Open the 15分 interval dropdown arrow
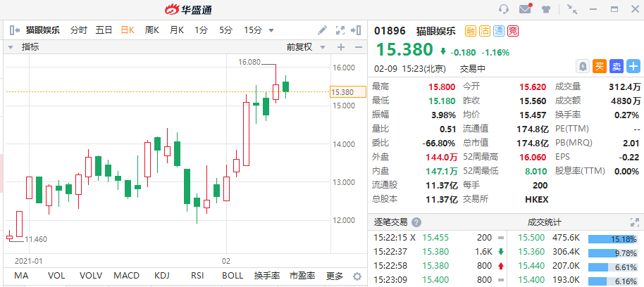This screenshot has width=644, height=287. pyautogui.click(x=271, y=30)
